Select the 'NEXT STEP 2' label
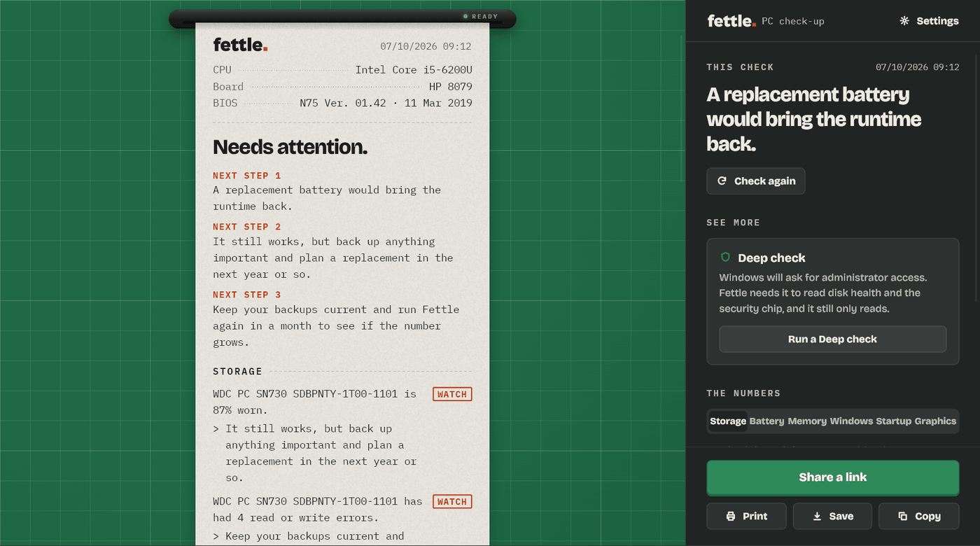 click(247, 227)
